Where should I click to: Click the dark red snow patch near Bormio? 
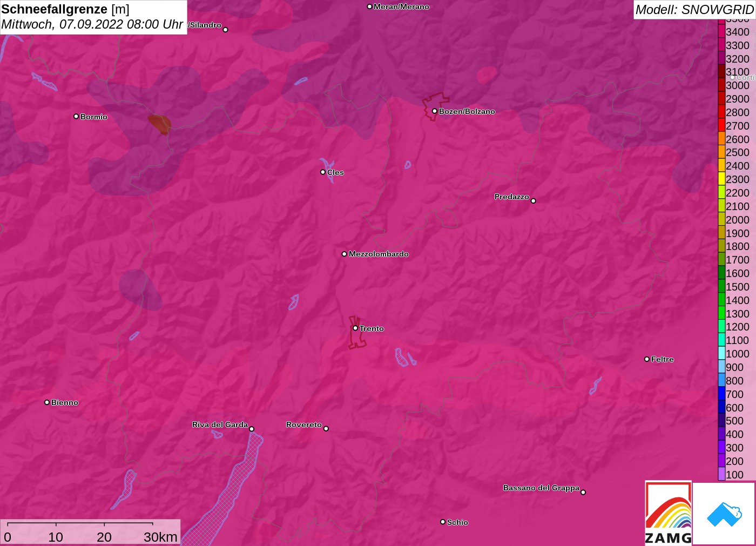(x=160, y=124)
